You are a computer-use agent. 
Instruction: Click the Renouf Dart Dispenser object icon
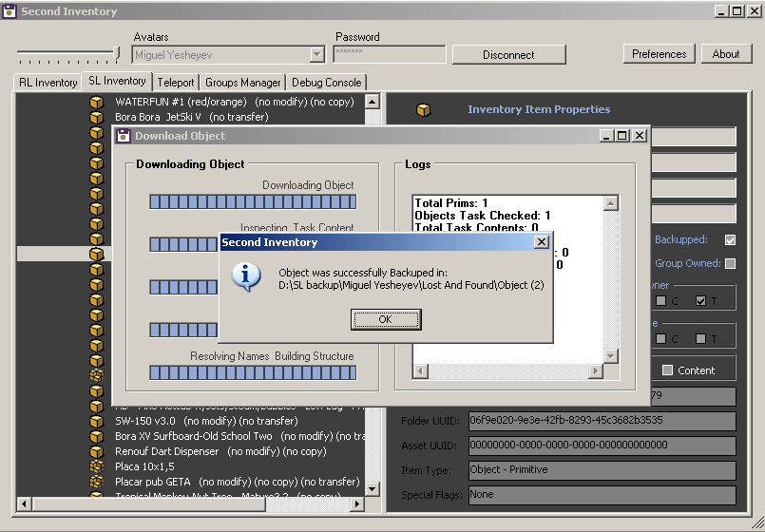coord(97,451)
